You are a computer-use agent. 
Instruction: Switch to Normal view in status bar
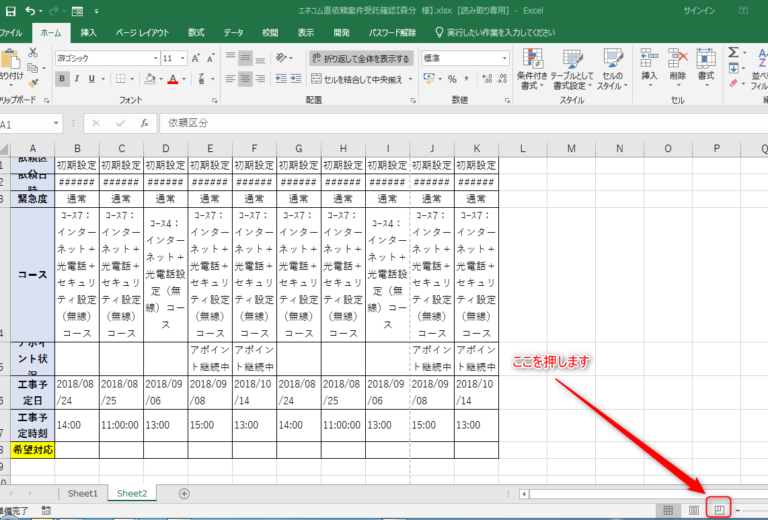click(x=668, y=510)
